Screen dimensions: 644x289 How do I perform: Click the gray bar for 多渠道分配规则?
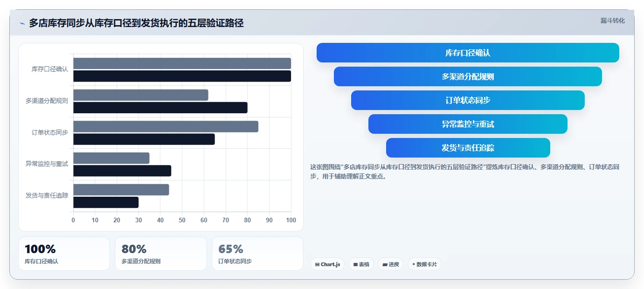tap(141, 95)
